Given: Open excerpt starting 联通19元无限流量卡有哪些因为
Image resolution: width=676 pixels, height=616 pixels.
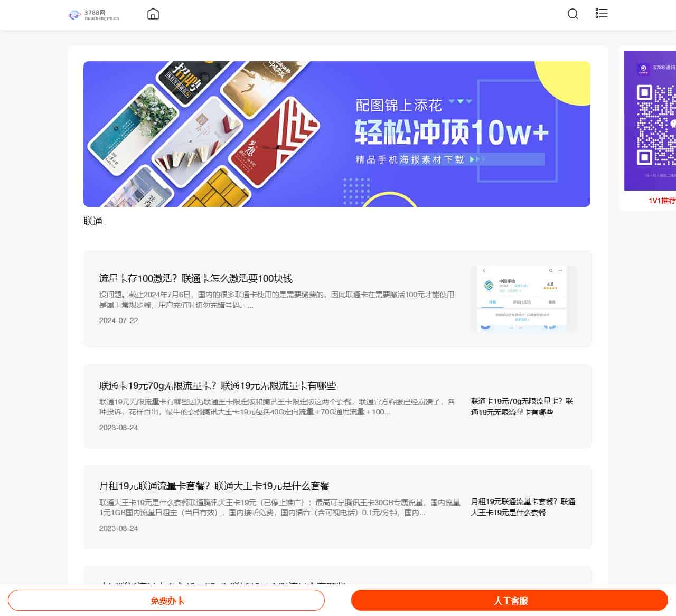Looking at the screenshot, I should (x=276, y=406).
